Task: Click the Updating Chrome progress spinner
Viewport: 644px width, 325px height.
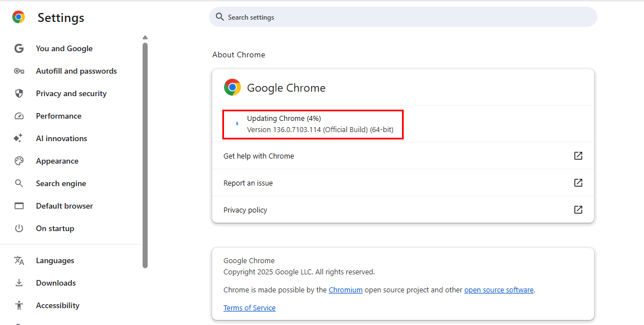Action: coord(236,123)
